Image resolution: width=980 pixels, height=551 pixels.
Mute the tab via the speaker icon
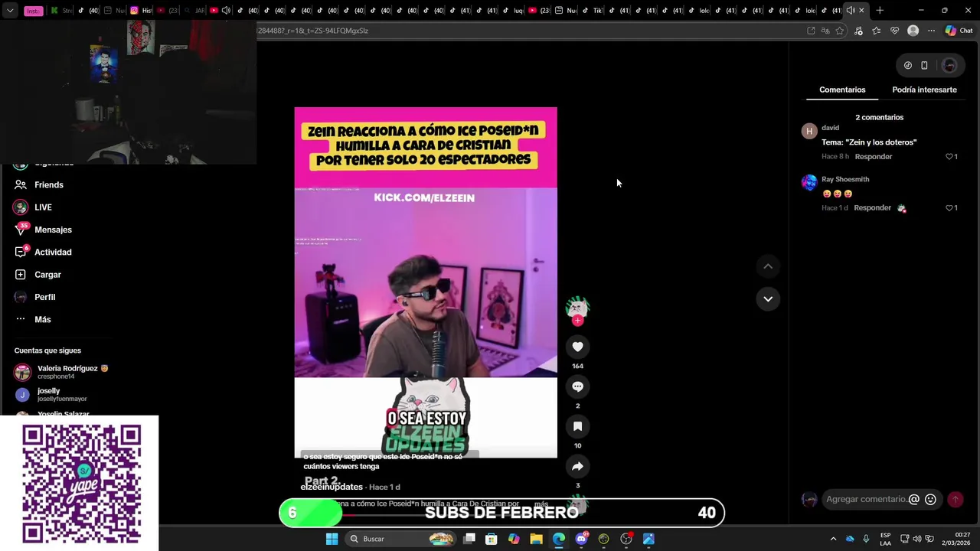coord(850,11)
